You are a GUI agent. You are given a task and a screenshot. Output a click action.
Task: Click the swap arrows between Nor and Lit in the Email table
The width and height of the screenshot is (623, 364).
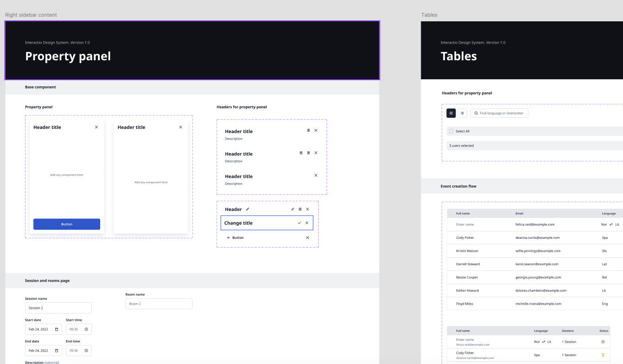(x=611, y=224)
